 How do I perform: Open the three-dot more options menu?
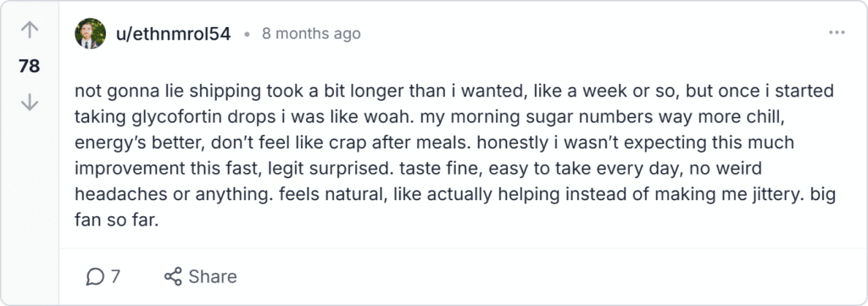point(837,33)
